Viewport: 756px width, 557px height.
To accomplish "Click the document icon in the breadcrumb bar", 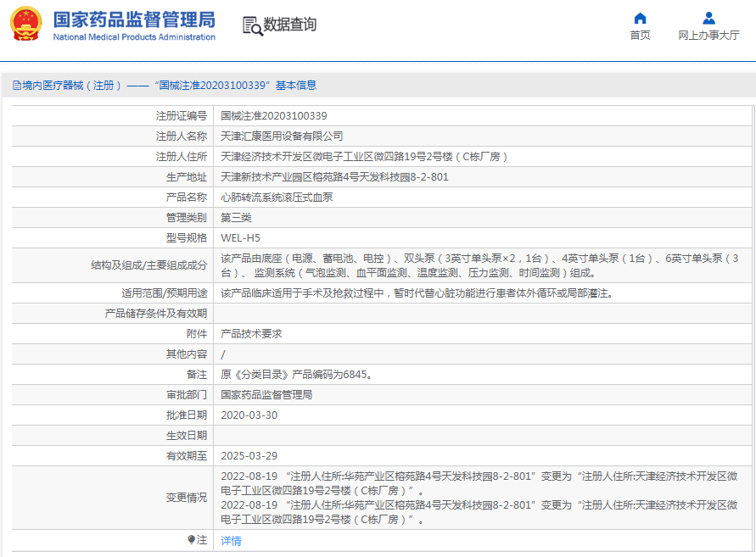I will [x=17, y=84].
